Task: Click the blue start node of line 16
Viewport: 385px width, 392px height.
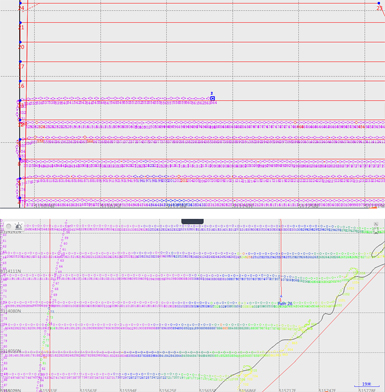Action: pos(20,81)
